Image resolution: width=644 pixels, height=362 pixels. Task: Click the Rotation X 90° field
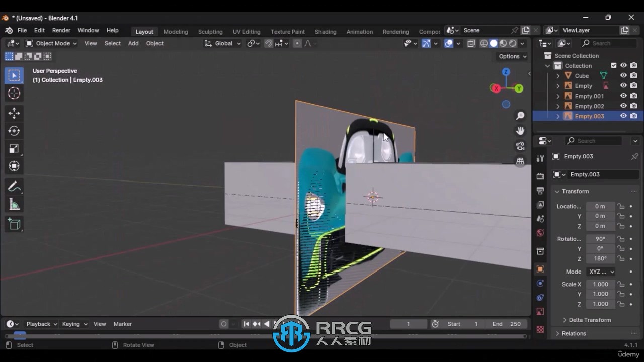(x=600, y=239)
